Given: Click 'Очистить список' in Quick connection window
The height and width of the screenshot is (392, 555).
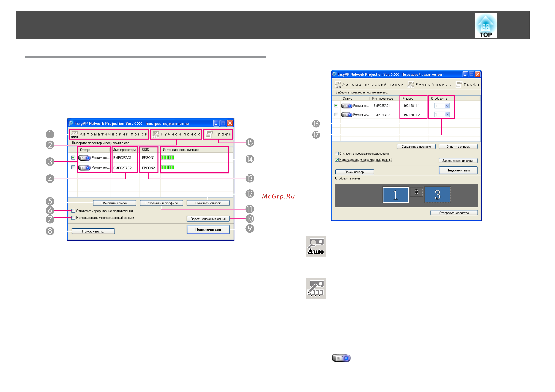Looking at the screenshot, I should (208, 203).
